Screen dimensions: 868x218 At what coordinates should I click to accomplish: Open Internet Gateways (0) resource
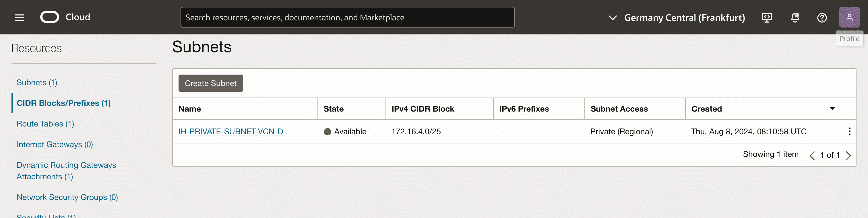55,145
